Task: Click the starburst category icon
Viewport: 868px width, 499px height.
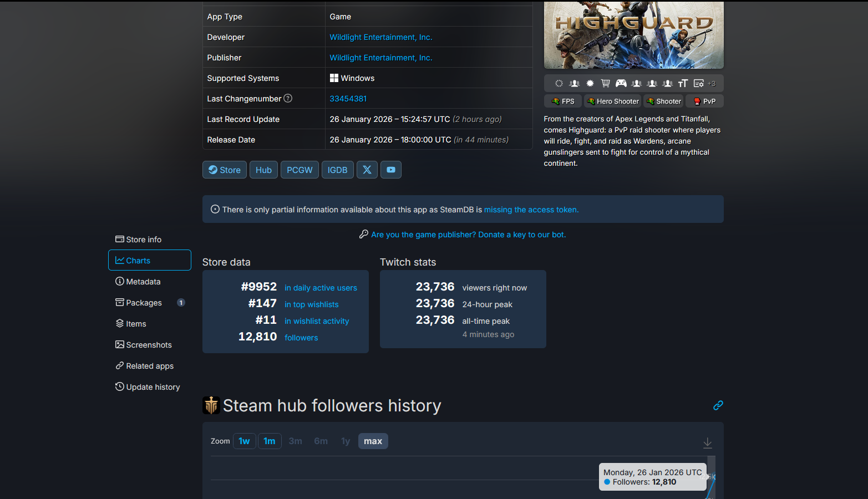Action: [590, 83]
